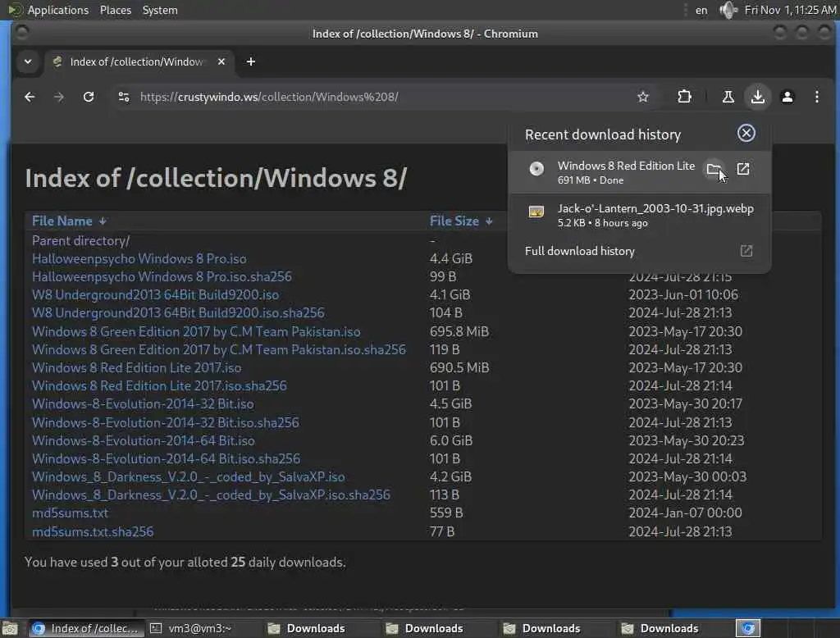The height and width of the screenshot is (638, 840).
Task: Close the Index of /collection tab
Action: (221, 62)
